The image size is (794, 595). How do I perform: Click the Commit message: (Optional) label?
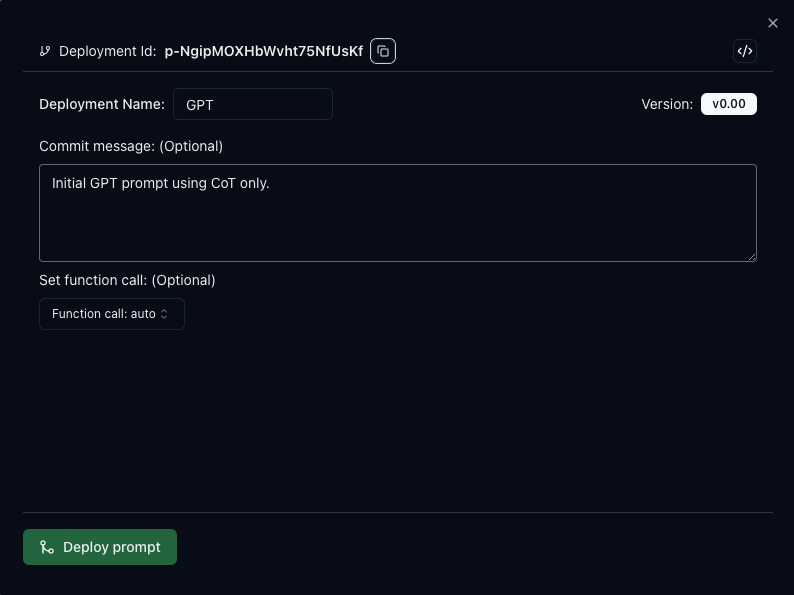tap(131, 146)
